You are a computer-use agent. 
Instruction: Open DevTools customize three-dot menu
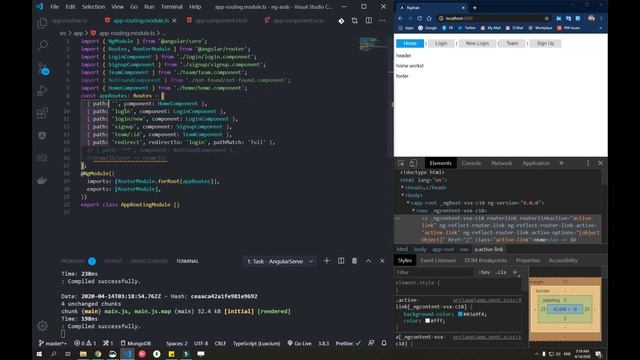point(588,163)
